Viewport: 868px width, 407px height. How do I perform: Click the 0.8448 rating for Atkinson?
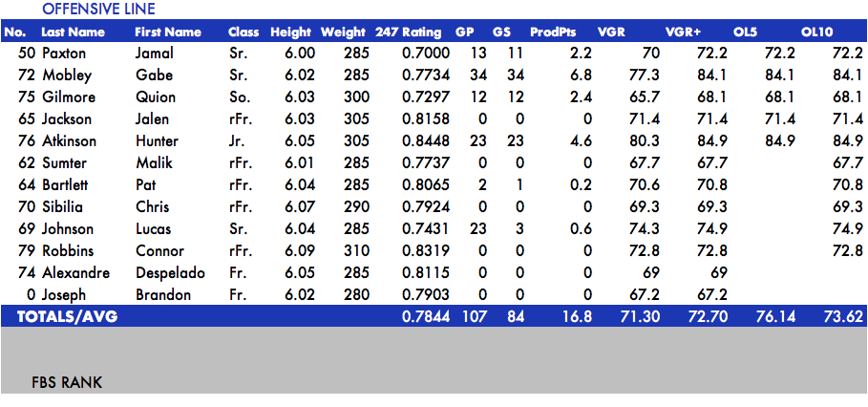click(426, 141)
